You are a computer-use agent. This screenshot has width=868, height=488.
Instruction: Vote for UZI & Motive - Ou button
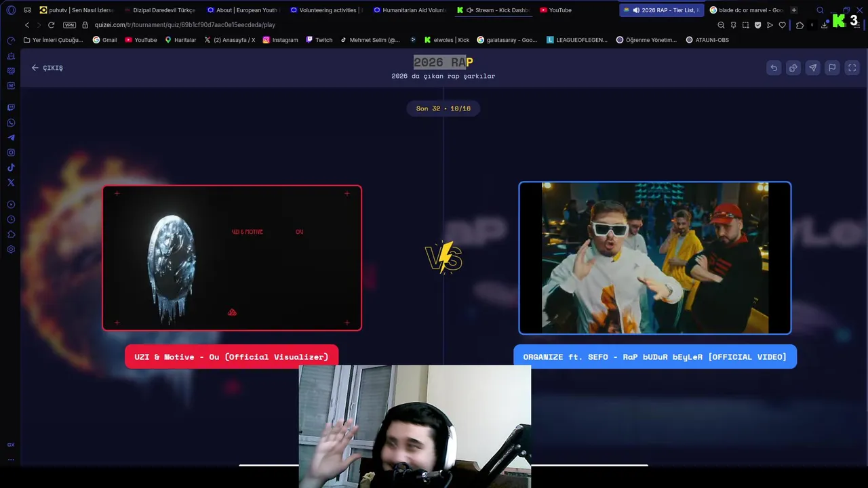click(231, 357)
